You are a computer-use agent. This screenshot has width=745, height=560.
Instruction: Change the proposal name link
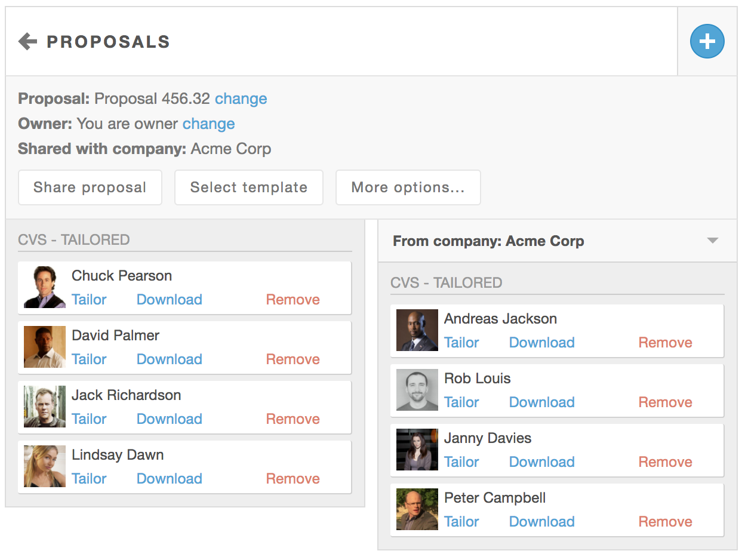coord(241,99)
